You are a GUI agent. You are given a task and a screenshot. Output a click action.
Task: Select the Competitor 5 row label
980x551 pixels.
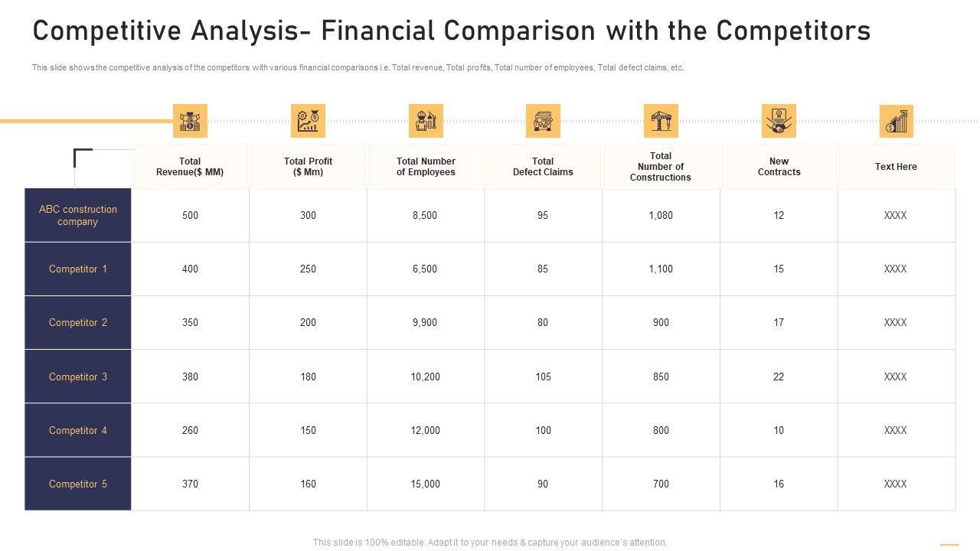click(78, 484)
